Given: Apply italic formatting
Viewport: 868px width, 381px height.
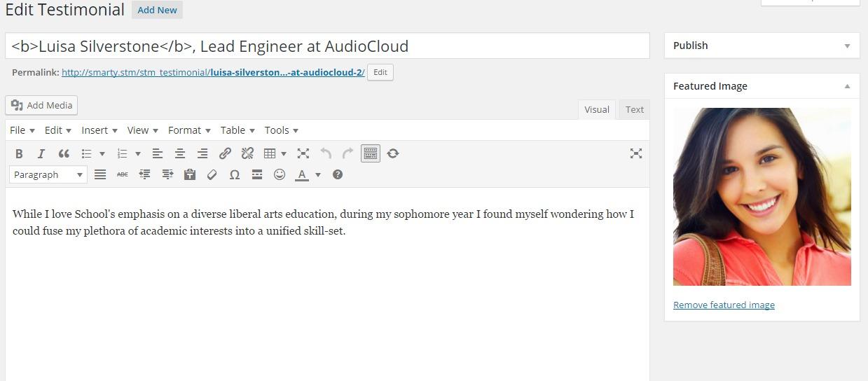Looking at the screenshot, I should [41, 153].
